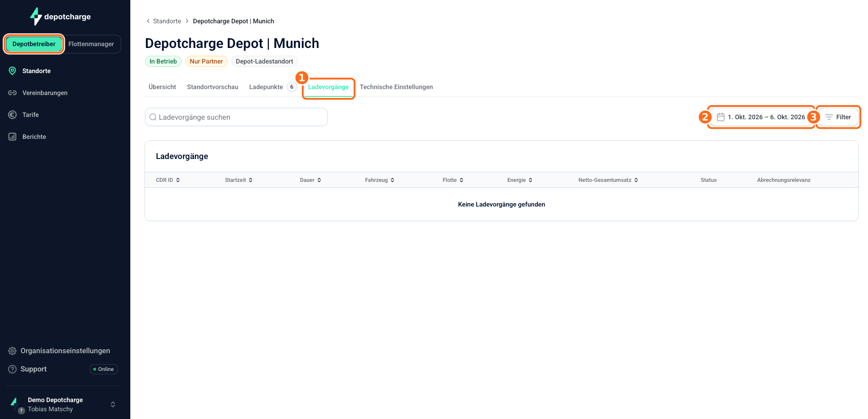Open the Technische Einstellungen tab
This screenshot has height=419, width=868.
(x=396, y=87)
